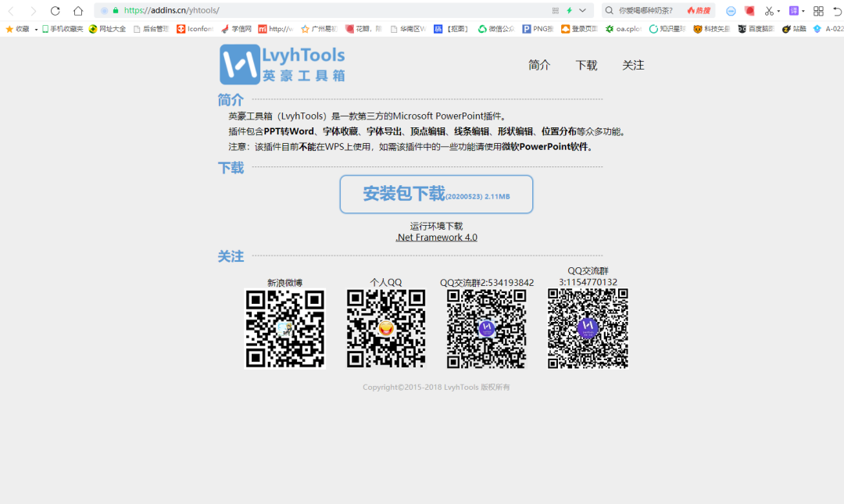Expand the translate dropdown arrow
Image resolution: width=844 pixels, height=504 pixels.
tap(803, 11)
